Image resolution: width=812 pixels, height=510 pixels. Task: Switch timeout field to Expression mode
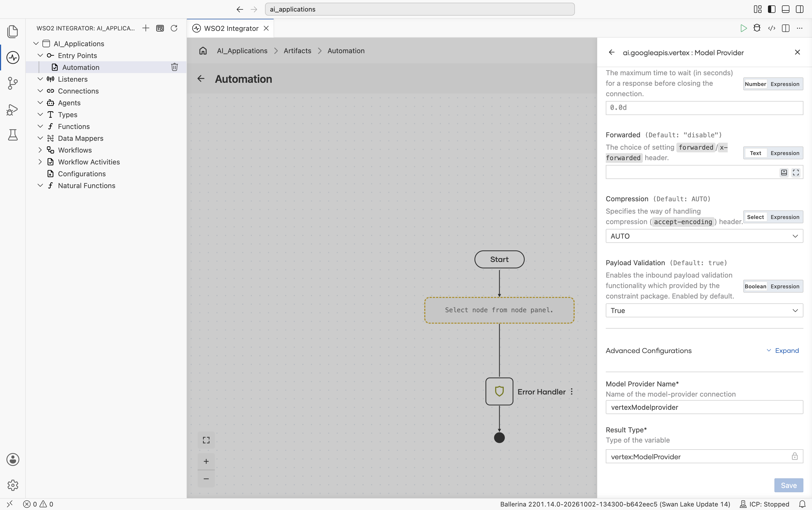(785, 84)
